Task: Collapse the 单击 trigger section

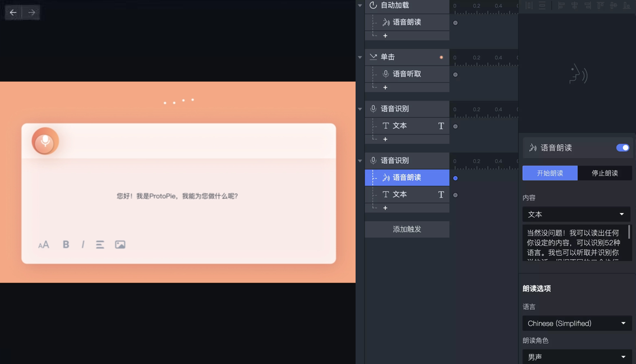Action: tap(359, 57)
